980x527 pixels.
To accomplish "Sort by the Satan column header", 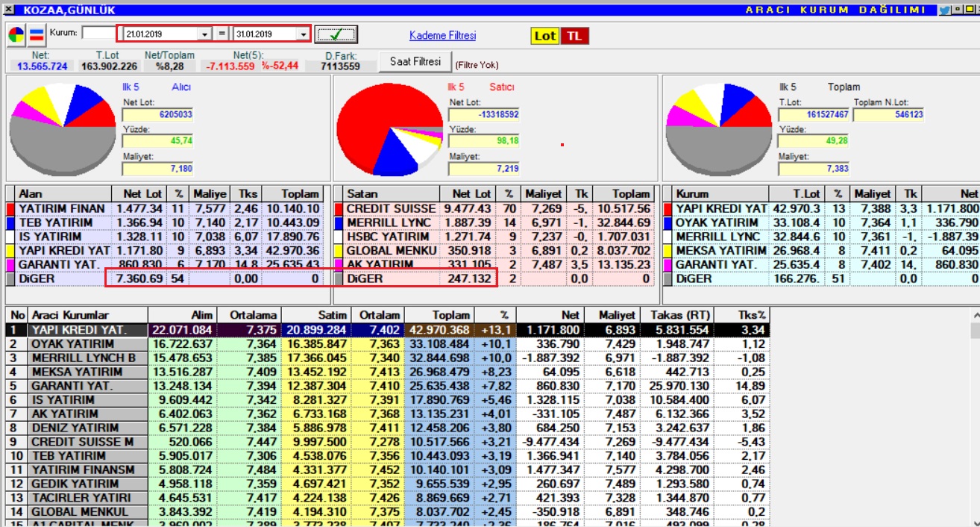I will pos(392,193).
